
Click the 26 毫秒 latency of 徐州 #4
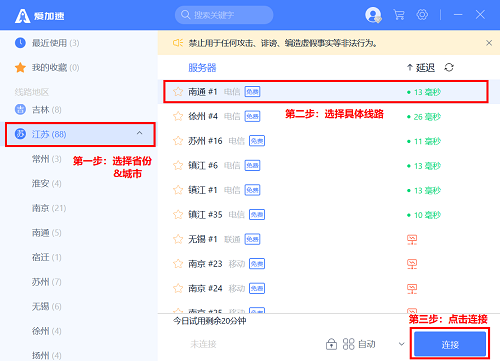424,117
